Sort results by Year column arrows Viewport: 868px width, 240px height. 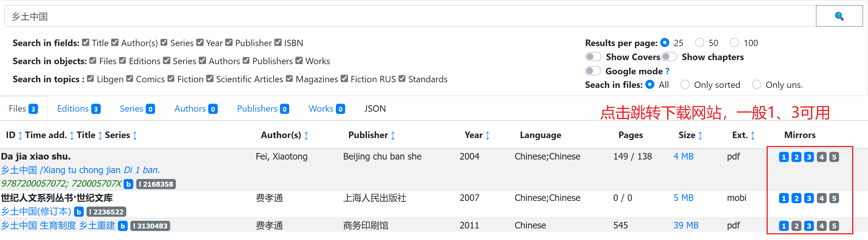[488, 136]
